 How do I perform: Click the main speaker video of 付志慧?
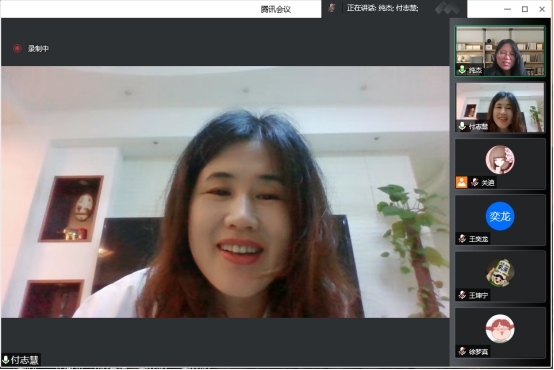[225, 192]
